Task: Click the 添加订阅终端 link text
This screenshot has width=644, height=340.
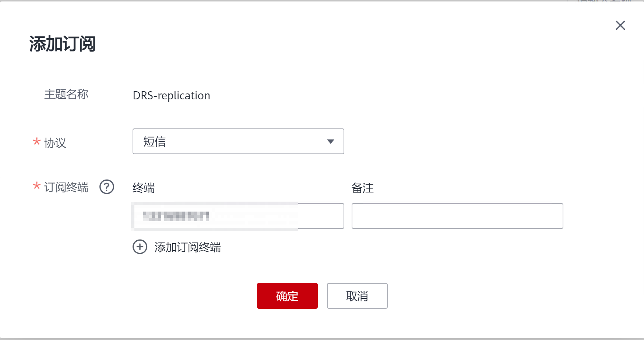Action: [187, 247]
